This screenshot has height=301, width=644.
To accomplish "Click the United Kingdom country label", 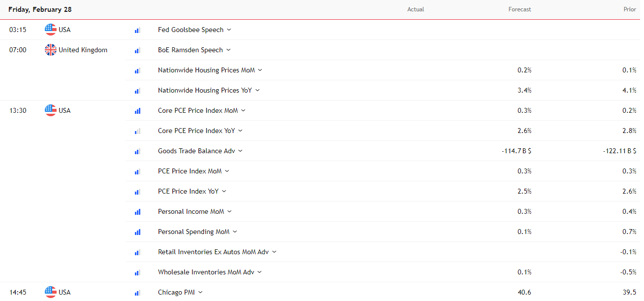I will pyautogui.click(x=83, y=50).
